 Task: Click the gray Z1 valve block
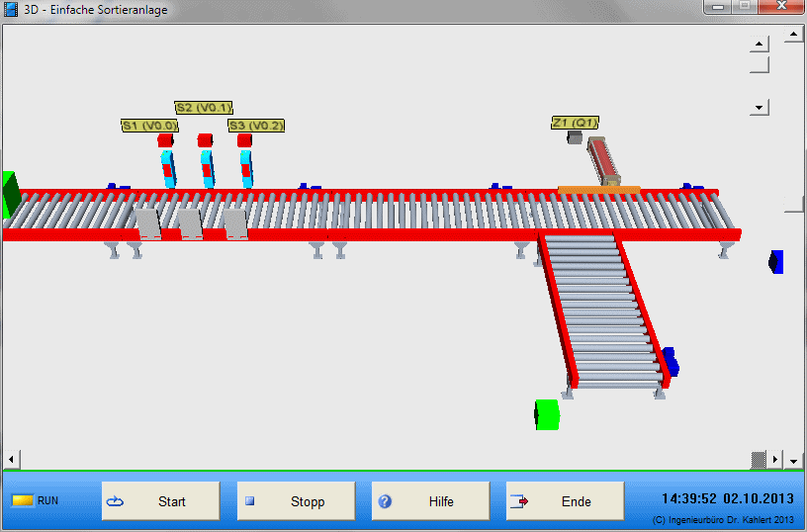[575, 137]
